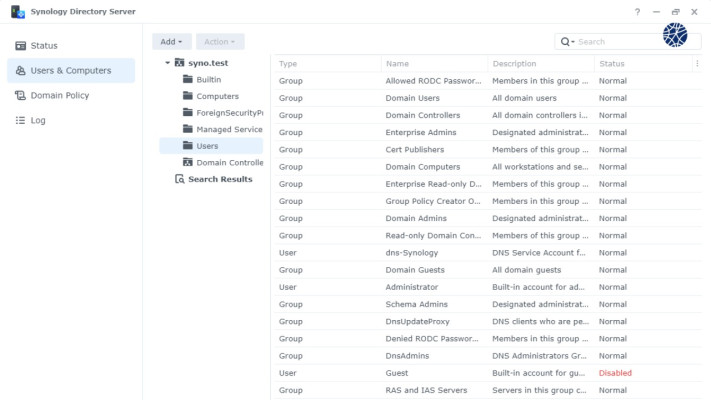Click the Log list icon

click(x=20, y=120)
